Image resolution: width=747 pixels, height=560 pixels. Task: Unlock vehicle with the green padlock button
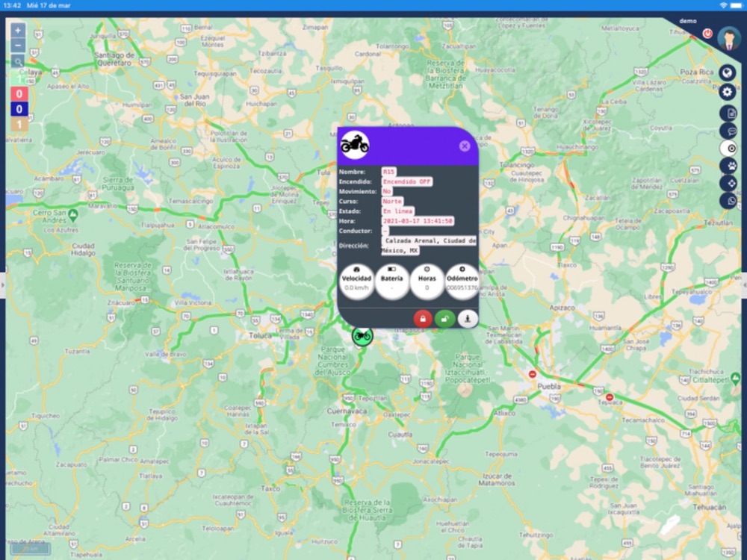tap(445, 319)
